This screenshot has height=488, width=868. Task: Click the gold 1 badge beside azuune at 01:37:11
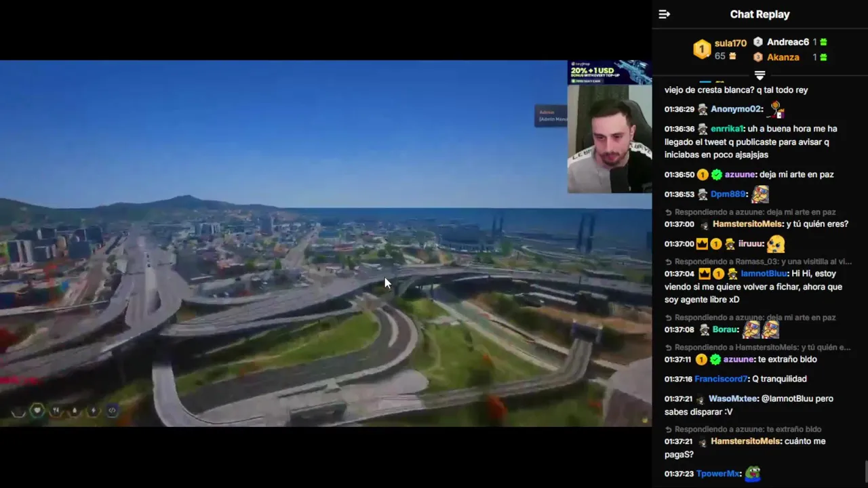(x=702, y=360)
